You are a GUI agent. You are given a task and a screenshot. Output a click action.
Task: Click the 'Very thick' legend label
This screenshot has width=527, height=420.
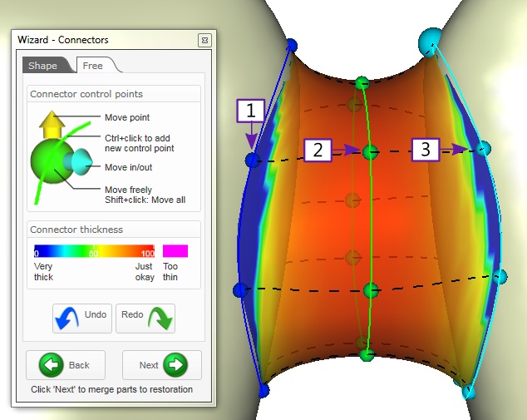point(43,272)
